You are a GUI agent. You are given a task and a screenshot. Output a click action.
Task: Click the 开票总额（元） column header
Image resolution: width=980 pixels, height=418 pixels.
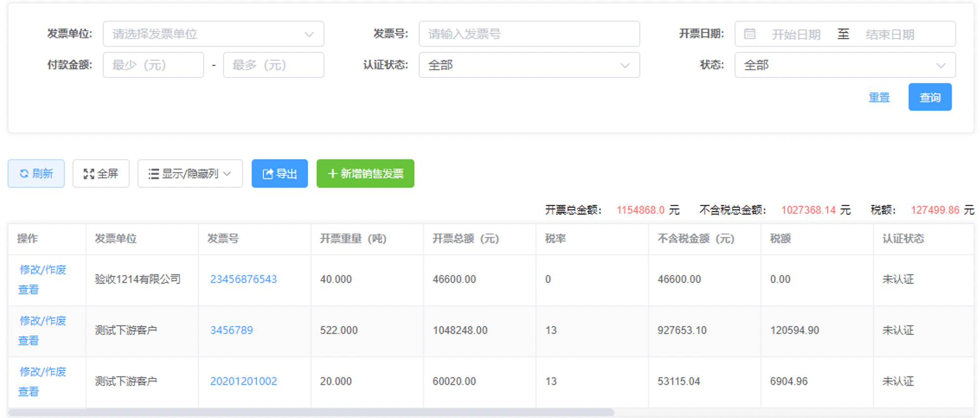click(480, 239)
